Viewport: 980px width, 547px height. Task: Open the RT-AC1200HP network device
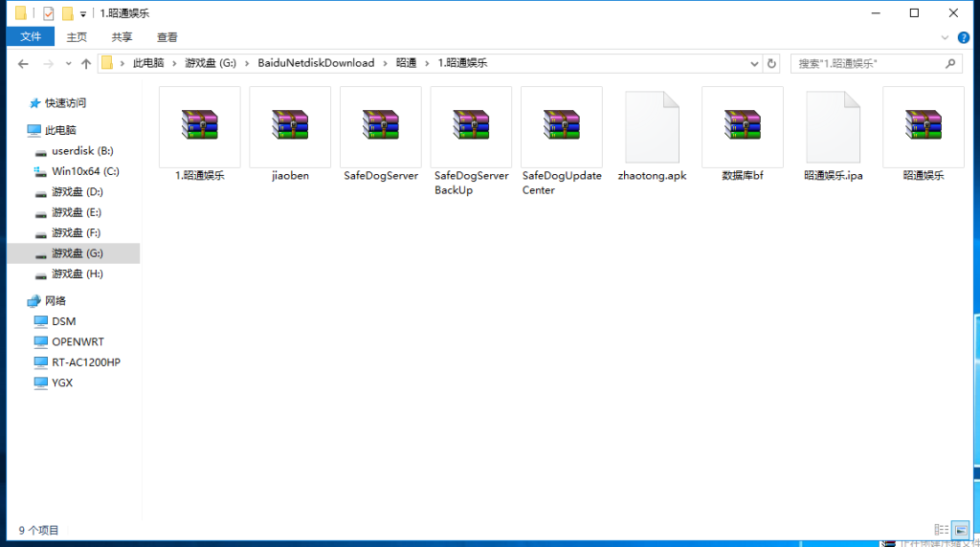coord(86,362)
